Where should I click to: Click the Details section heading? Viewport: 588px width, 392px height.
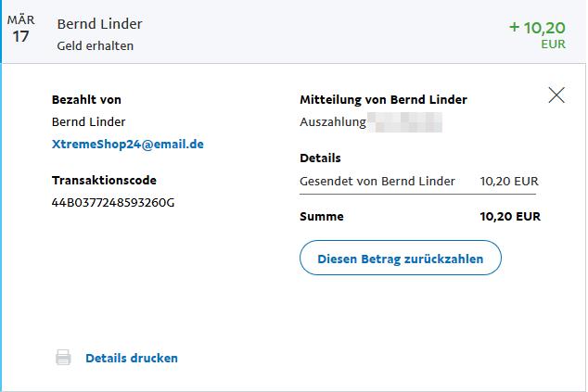point(320,158)
